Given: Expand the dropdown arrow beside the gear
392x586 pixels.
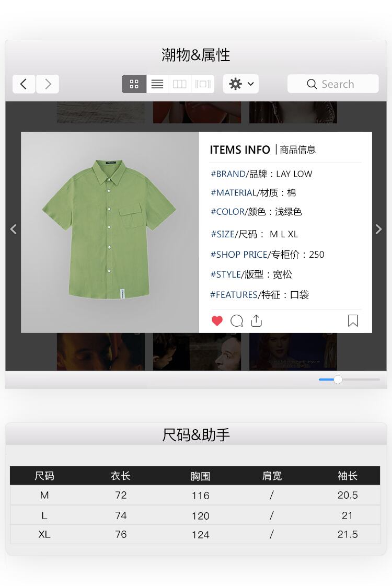Looking at the screenshot, I should pyautogui.click(x=251, y=84).
